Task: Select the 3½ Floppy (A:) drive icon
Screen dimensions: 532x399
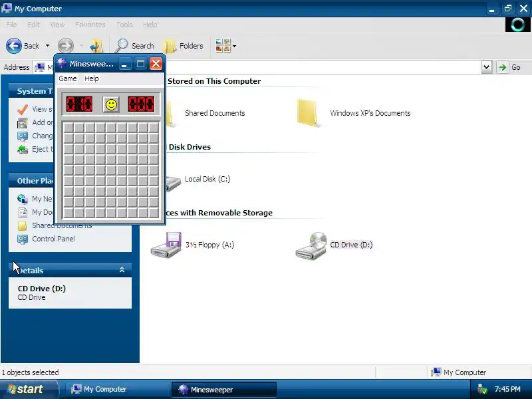Action: pyautogui.click(x=166, y=245)
